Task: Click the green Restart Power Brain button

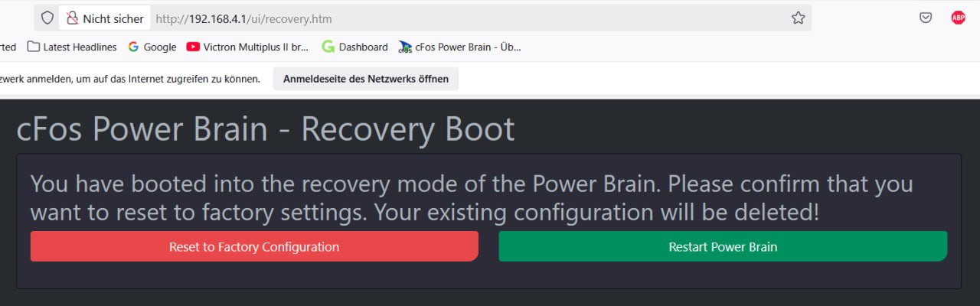Action: point(723,246)
